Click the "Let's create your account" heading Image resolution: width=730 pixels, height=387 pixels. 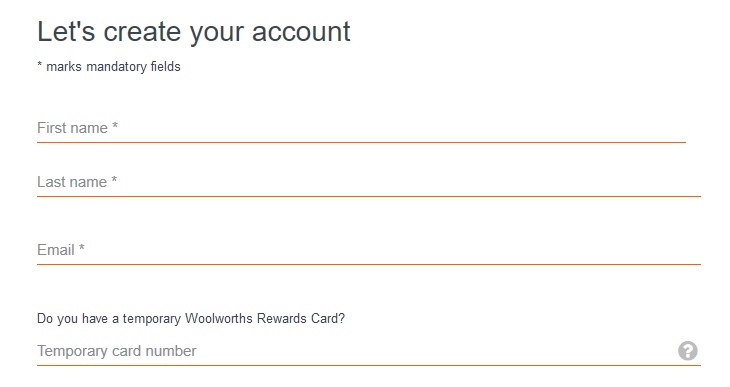pyautogui.click(x=194, y=32)
